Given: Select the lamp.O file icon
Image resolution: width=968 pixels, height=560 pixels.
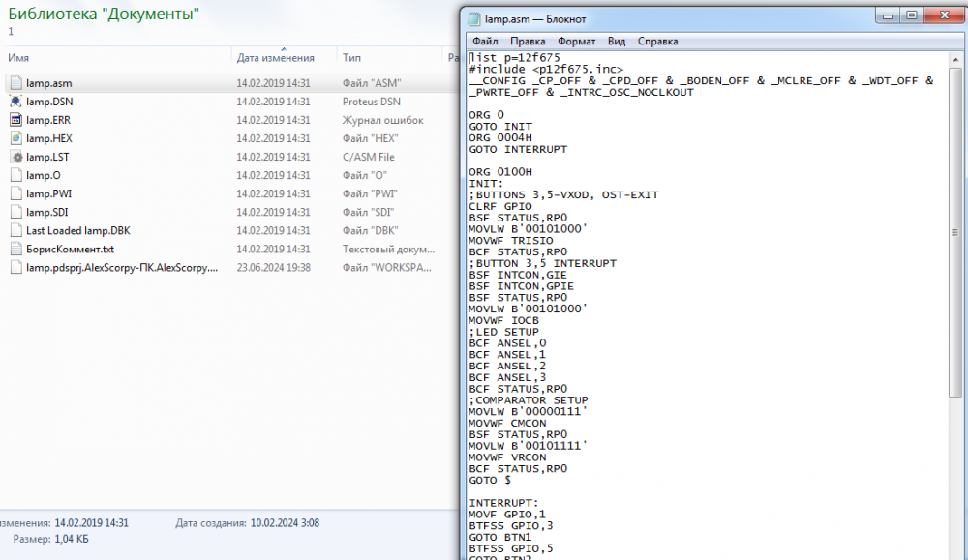Looking at the screenshot, I should click(16, 175).
